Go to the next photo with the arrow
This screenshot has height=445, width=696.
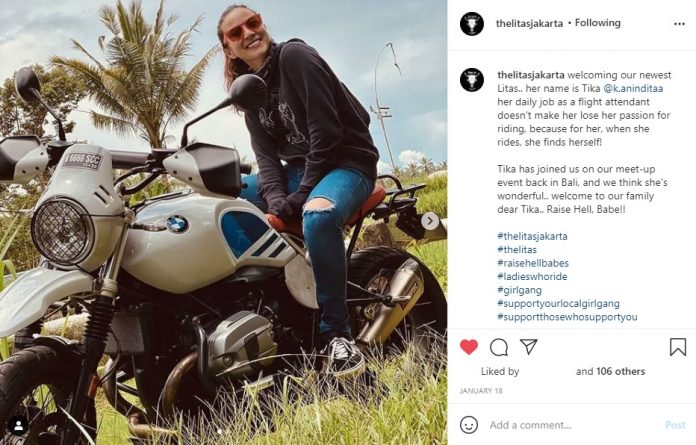430,221
